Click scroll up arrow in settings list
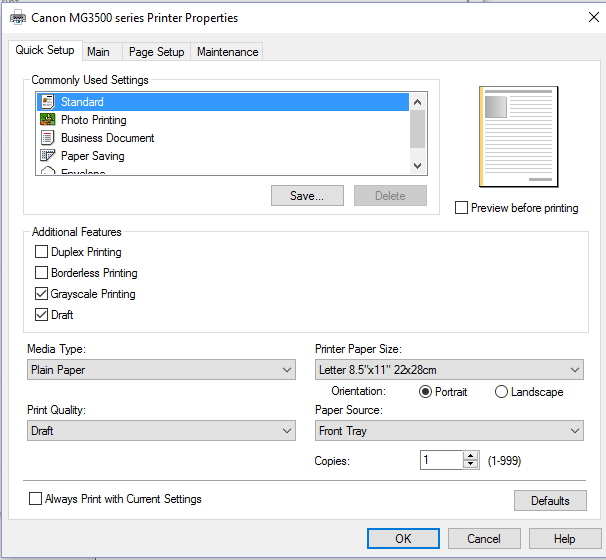Viewport: 606px width, 560px height. click(x=417, y=102)
